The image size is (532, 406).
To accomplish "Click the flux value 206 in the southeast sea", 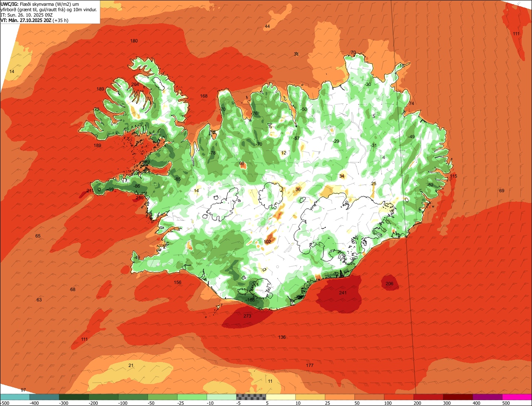I will (x=389, y=284).
